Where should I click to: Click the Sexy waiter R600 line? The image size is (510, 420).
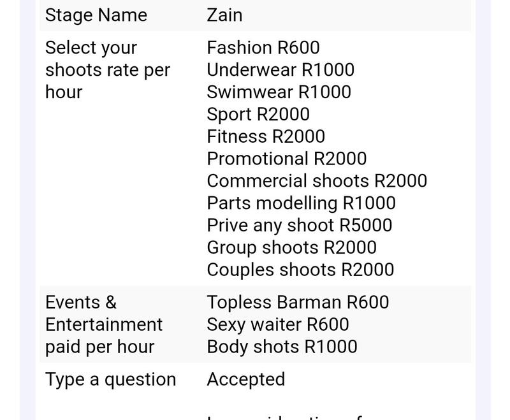pos(278,324)
